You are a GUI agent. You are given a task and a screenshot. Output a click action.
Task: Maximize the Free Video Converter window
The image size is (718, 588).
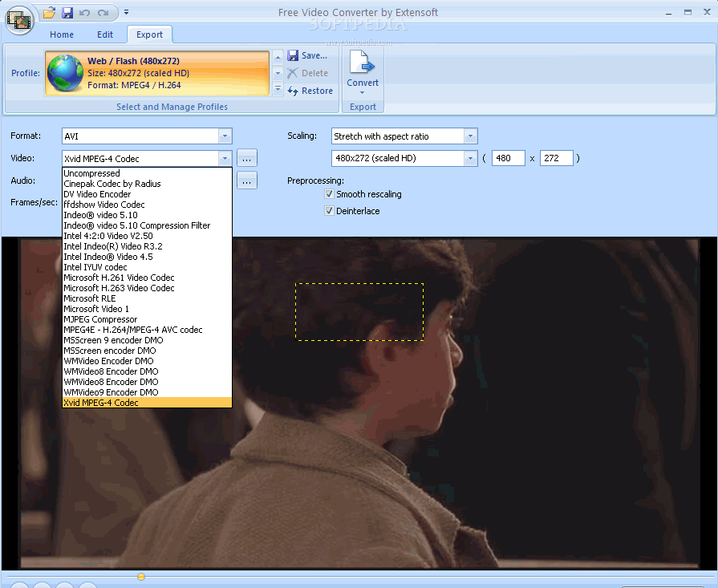click(x=688, y=12)
